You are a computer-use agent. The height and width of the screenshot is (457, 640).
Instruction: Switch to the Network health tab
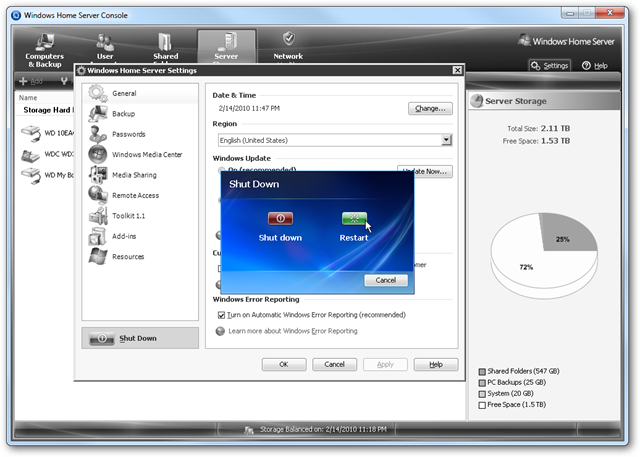click(x=288, y=47)
